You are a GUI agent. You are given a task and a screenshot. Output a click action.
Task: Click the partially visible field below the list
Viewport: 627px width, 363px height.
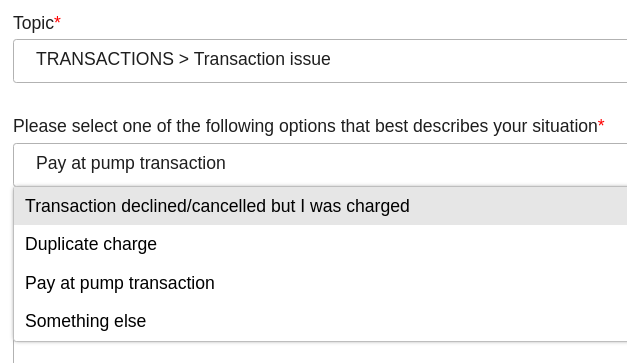320,353
